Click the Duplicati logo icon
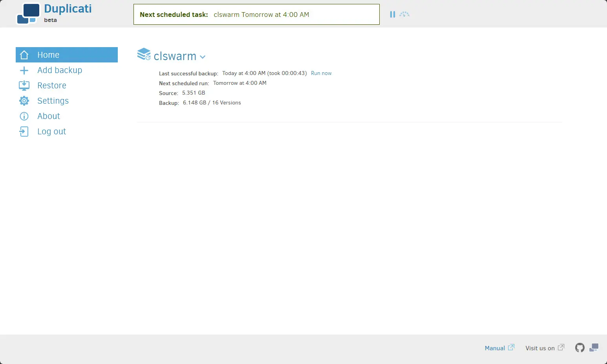The height and width of the screenshot is (364, 607). [28, 14]
